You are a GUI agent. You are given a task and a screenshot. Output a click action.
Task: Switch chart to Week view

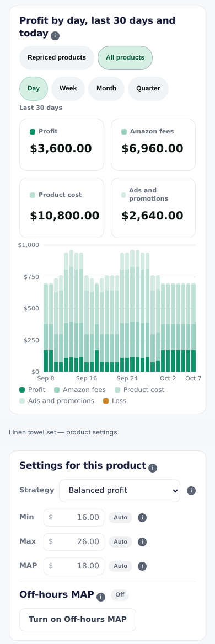[68, 88]
